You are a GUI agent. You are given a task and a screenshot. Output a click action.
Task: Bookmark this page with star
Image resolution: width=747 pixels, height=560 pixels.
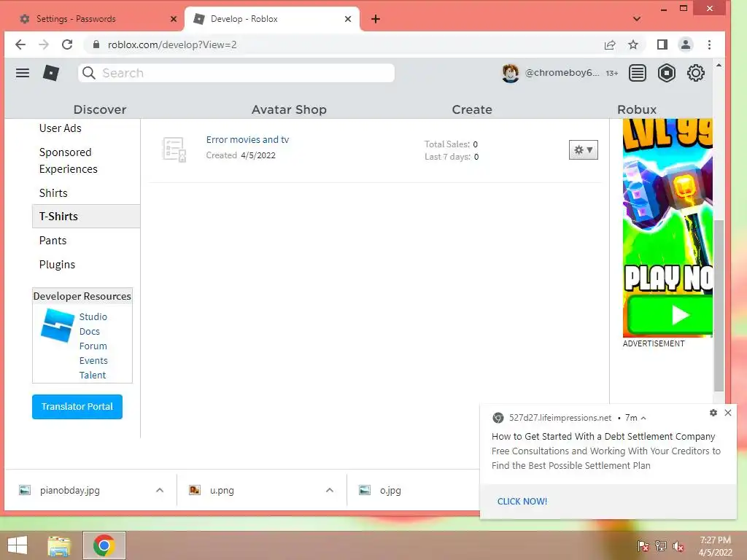pos(632,44)
